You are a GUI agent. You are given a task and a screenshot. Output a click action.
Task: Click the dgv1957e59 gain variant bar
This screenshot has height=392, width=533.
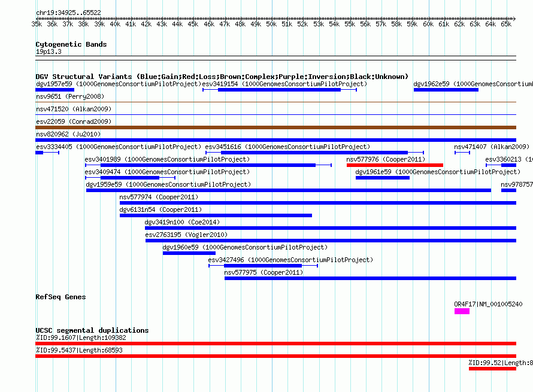pyautogui.click(x=54, y=90)
